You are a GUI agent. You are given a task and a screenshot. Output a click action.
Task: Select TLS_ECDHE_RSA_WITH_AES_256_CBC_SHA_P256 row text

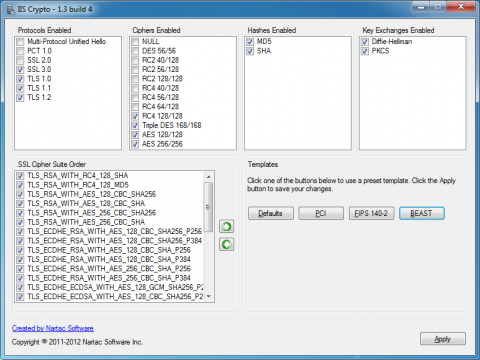tap(109, 269)
